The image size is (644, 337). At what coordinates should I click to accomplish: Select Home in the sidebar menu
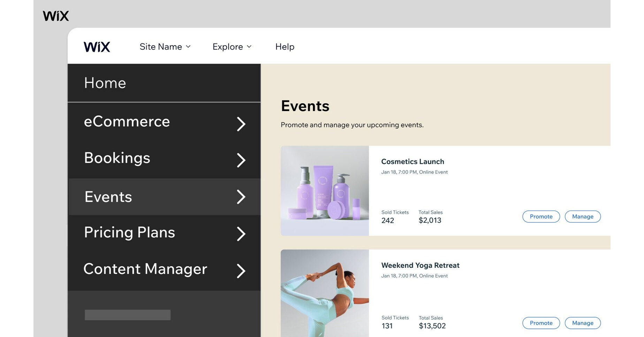pos(105,83)
